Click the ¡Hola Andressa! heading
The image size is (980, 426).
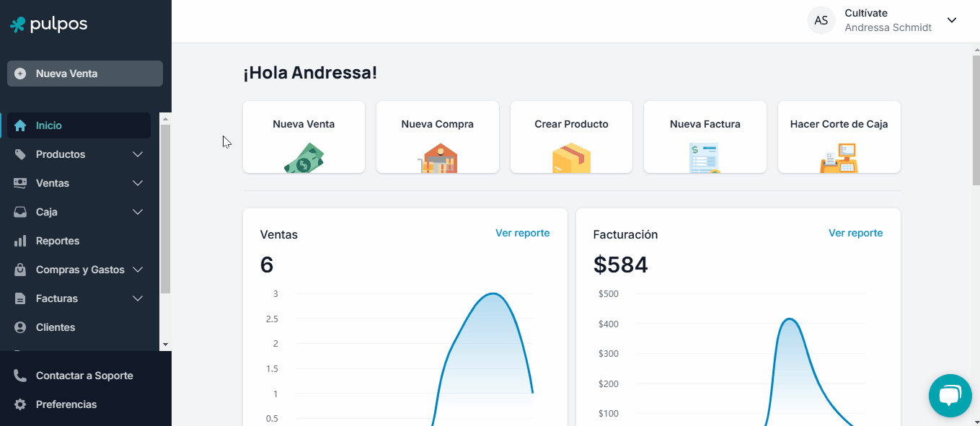(x=310, y=73)
